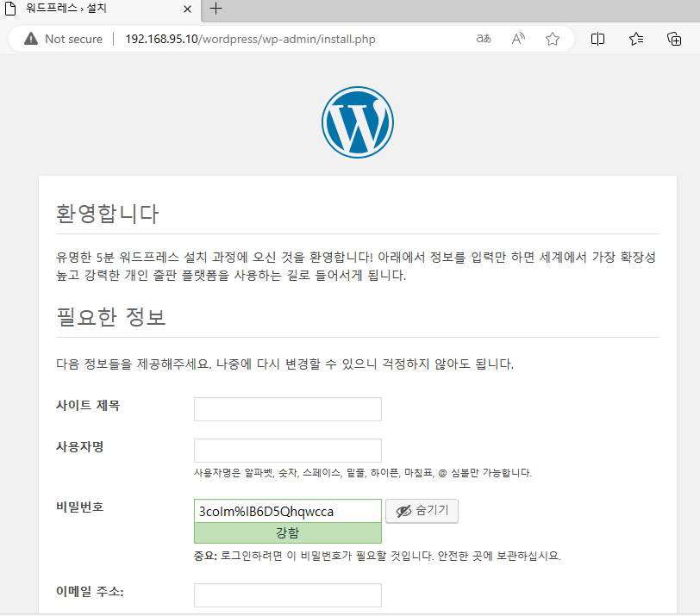Click the 사이트 제목 label
Image resolution: width=700 pixels, height=616 pixels.
click(88, 405)
